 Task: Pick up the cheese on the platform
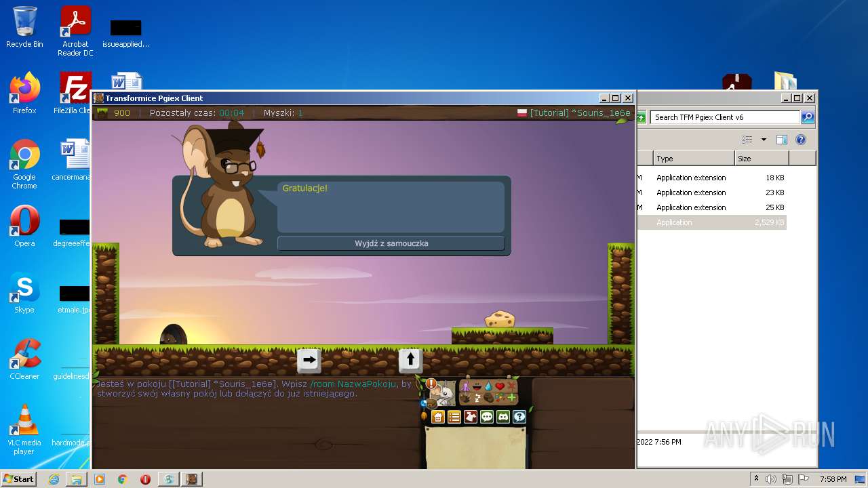[500, 319]
